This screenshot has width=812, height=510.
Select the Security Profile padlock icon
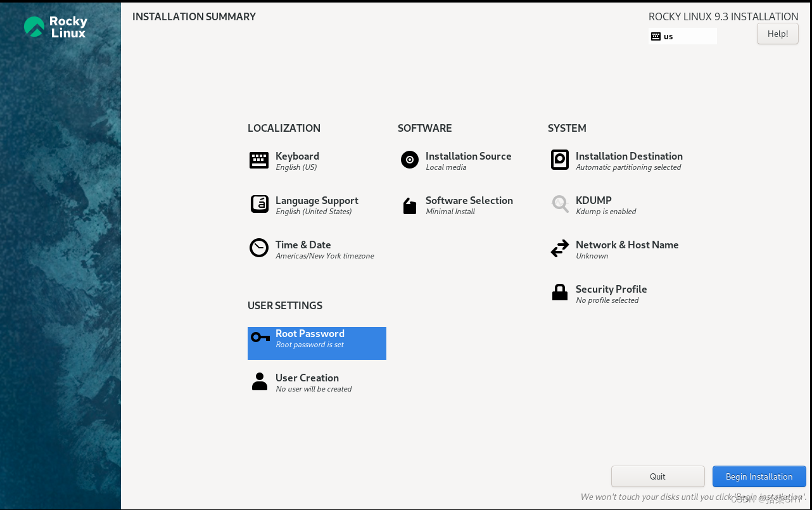[560, 292]
